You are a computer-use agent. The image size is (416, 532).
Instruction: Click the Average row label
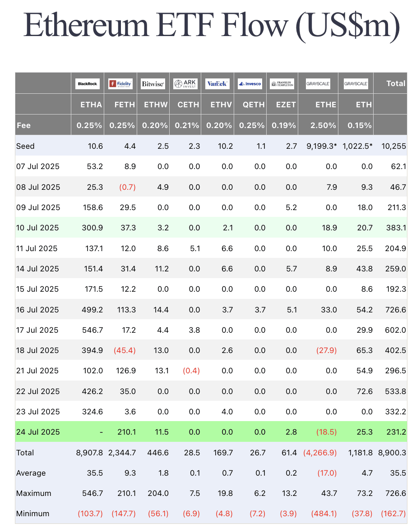pos(31,474)
